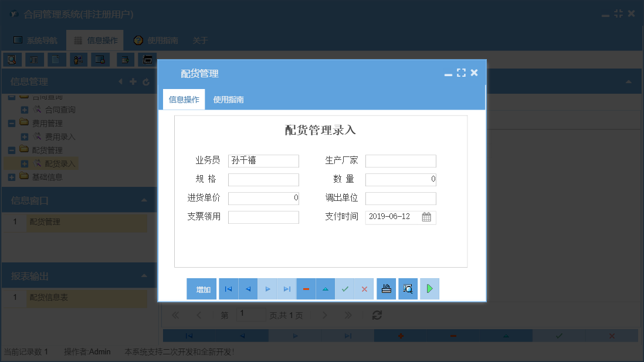
Task: Select the first-record navigation icon
Action: click(228, 289)
